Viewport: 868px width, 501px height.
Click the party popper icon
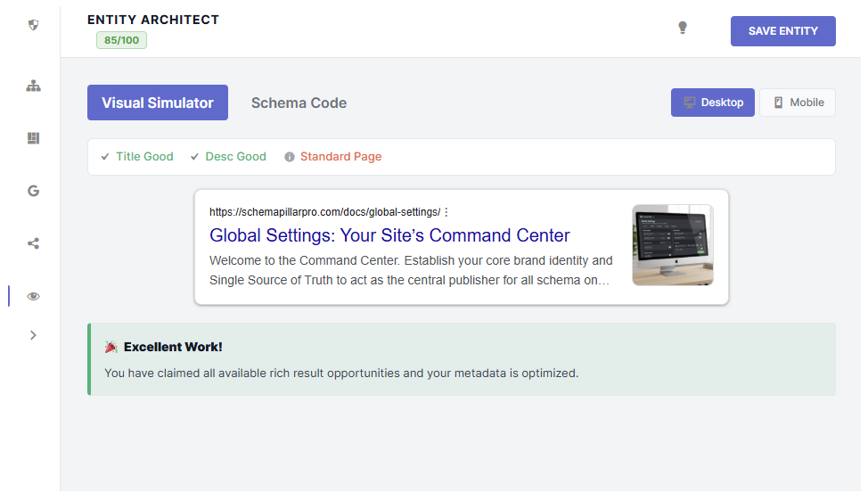(x=111, y=347)
